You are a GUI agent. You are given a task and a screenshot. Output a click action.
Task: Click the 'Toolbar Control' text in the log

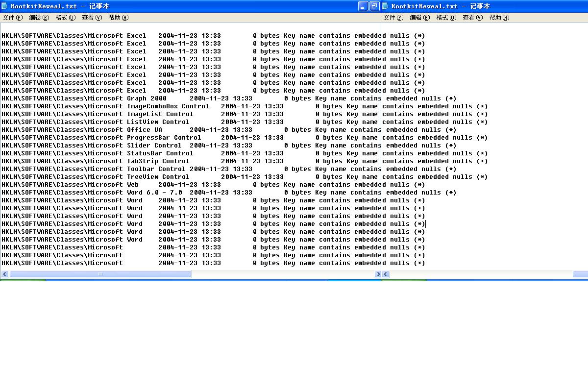(x=156, y=169)
